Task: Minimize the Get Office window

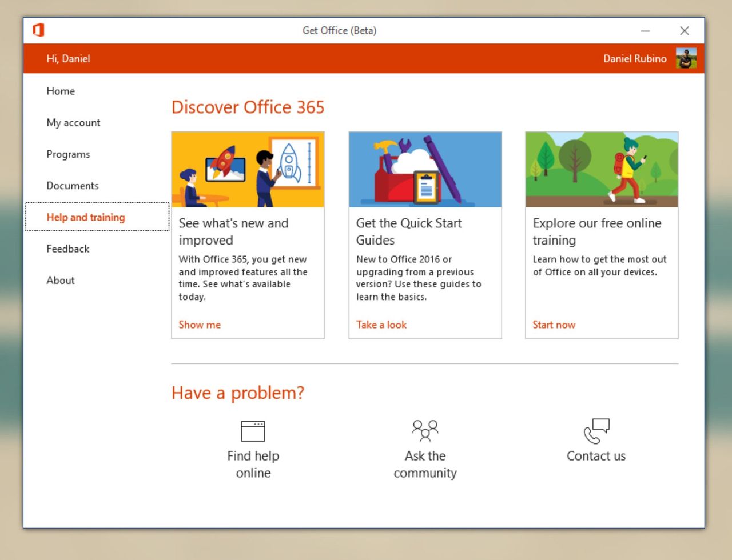Action: click(x=645, y=30)
